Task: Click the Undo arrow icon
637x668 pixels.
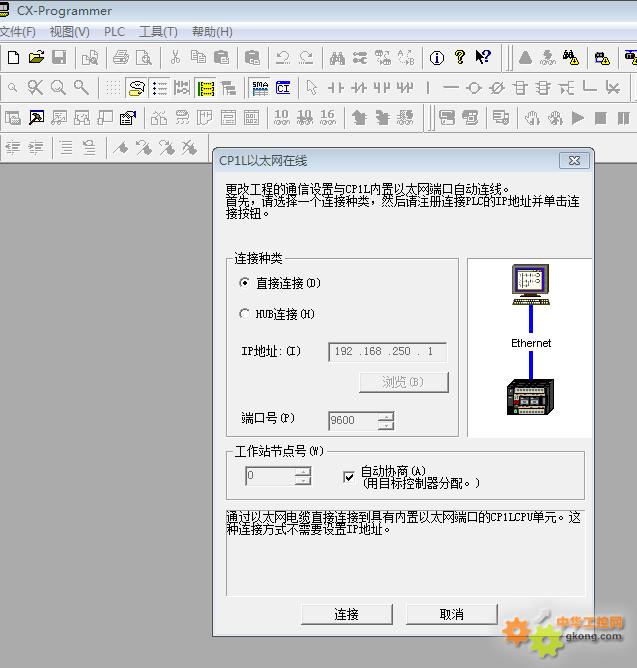Action: coord(283,57)
